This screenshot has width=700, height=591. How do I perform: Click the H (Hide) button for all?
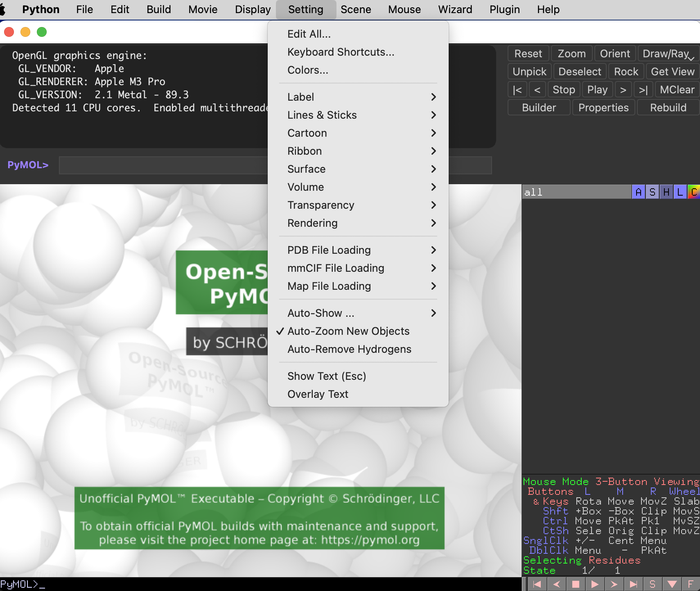(x=666, y=192)
